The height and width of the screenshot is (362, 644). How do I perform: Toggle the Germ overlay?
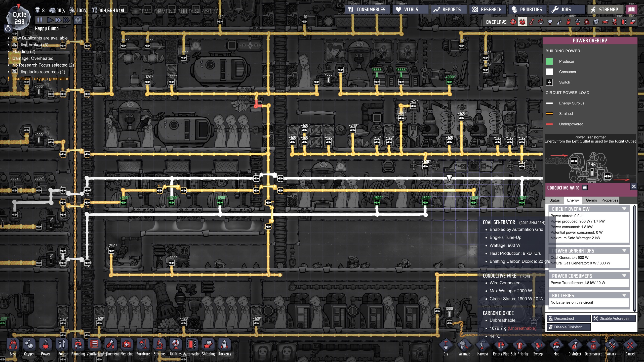pos(587,22)
